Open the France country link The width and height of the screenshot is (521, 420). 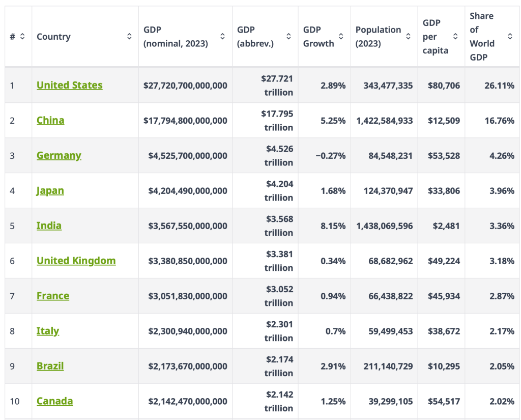(53, 296)
